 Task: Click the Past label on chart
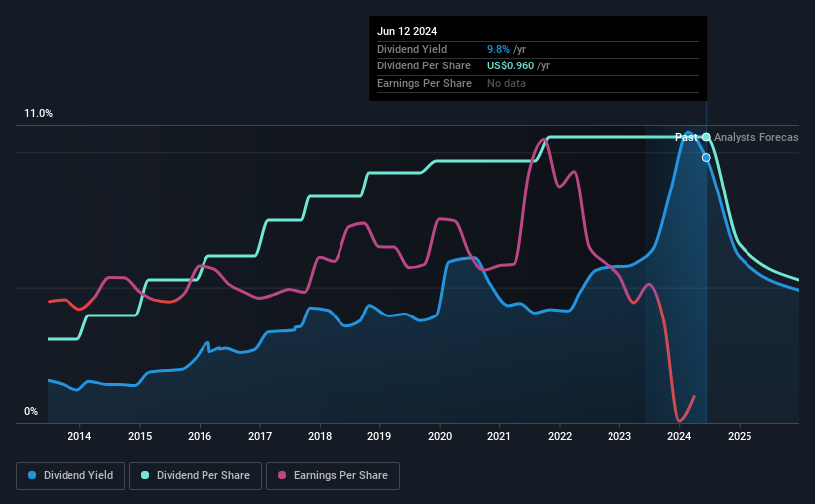click(686, 137)
